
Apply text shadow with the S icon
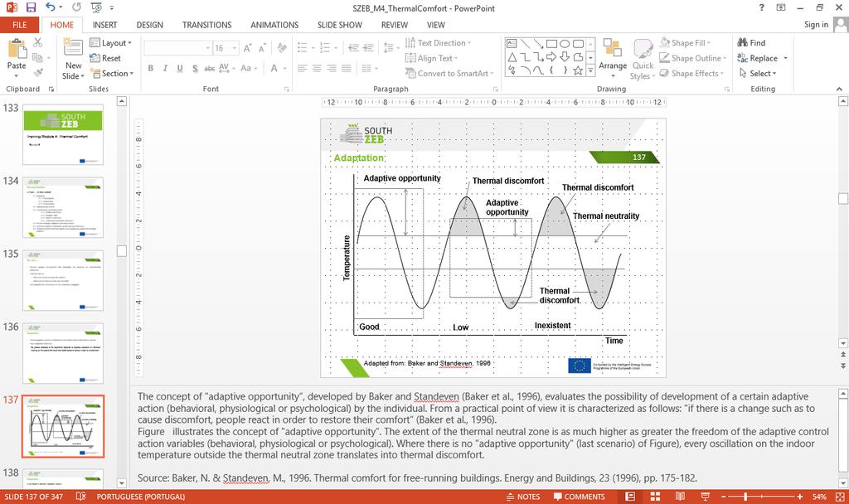[195, 68]
